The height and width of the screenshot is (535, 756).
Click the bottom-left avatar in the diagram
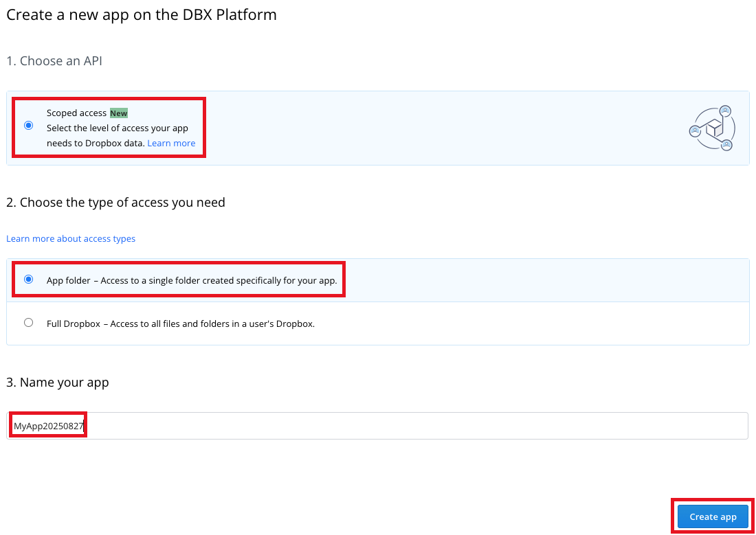pyautogui.click(x=695, y=130)
